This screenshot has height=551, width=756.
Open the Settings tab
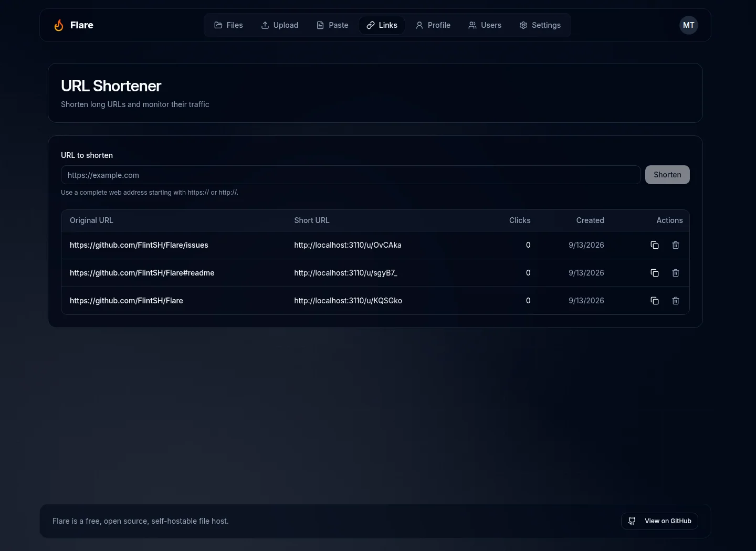point(540,25)
